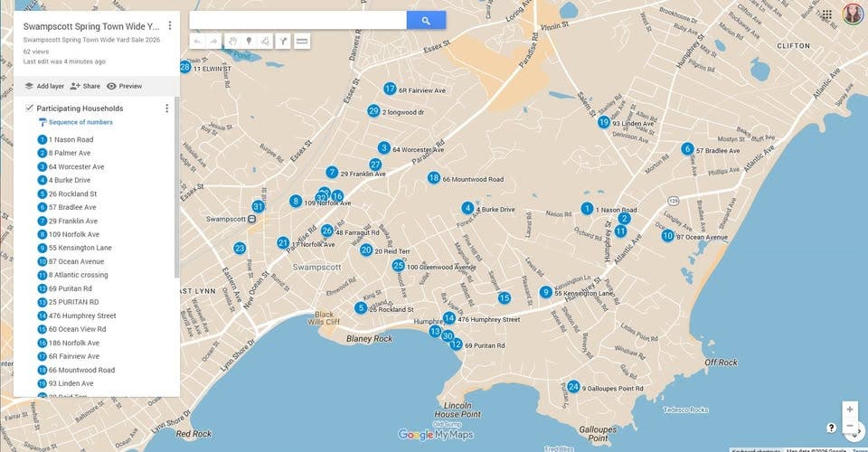
Task: Activate the measure distances ruler tool
Action: click(x=302, y=41)
